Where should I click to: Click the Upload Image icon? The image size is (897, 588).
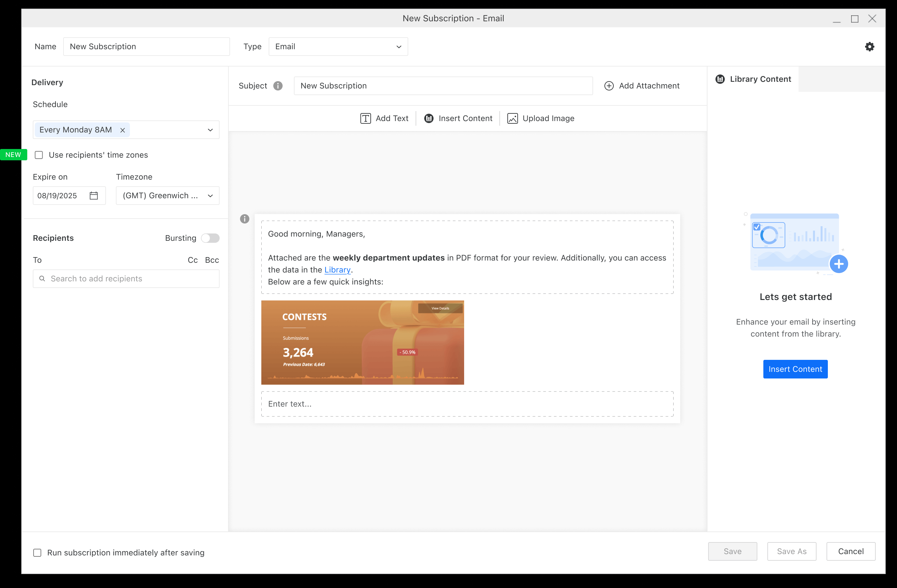512,118
